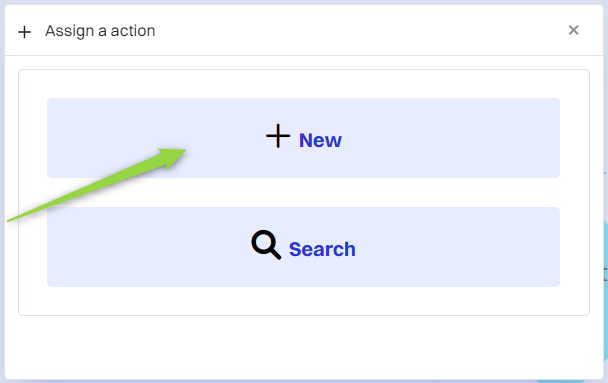Image resolution: width=608 pixels, height=383 pixels.
Task: Choose New to add an action
Action: tap(303, 138)
